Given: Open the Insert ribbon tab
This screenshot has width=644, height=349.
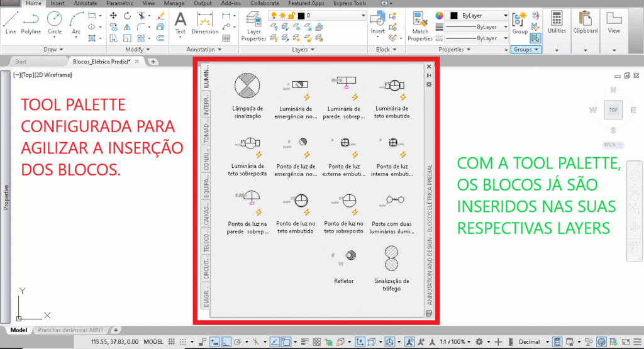Looking at the screenshot, I should [57, 3].
